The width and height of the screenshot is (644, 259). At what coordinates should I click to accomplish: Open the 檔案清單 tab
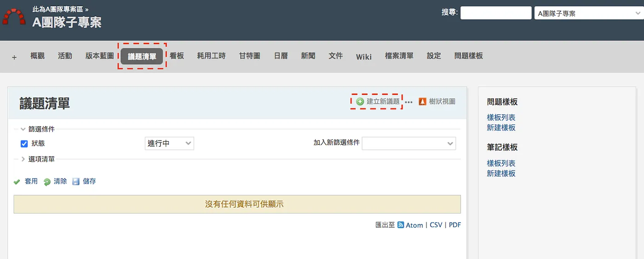(x=399, y=56)
